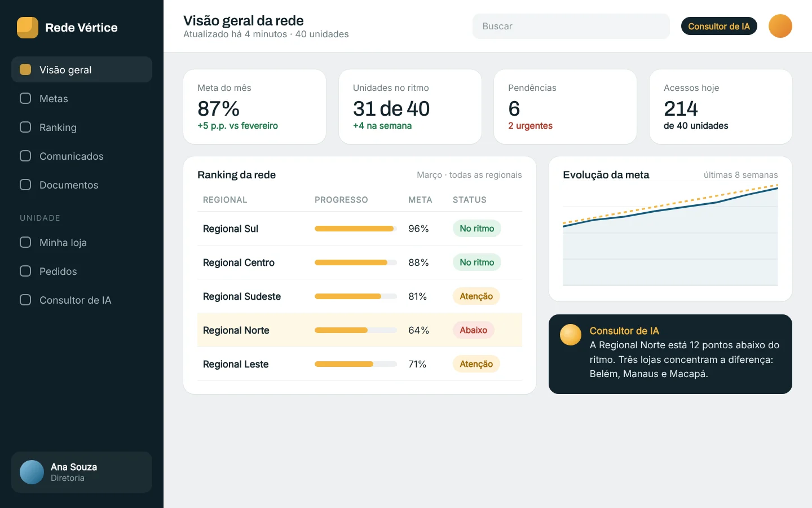
Task: Click the Comunicados sidebar icon
Action: [25, 156]
